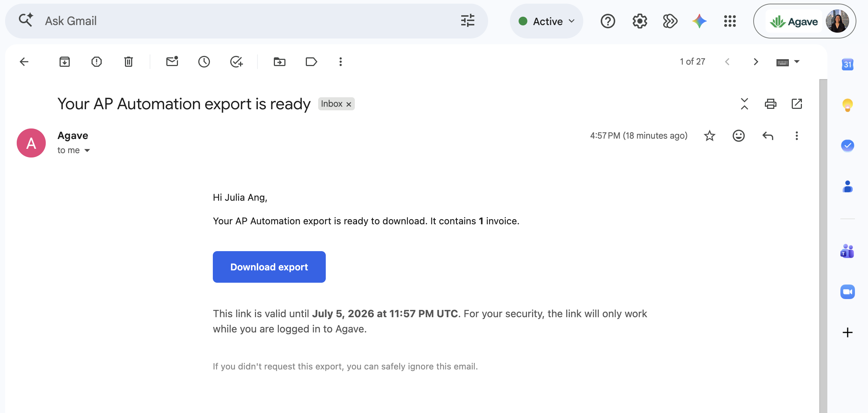Click the Download export button
The height and width of the screenshot is (413, 868).
pos(269,267)
